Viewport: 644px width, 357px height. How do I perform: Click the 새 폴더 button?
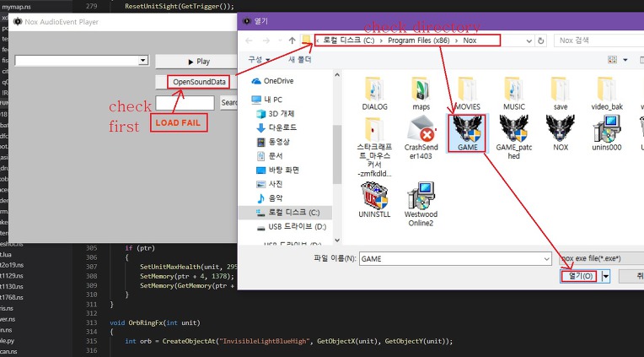[300, 60]
